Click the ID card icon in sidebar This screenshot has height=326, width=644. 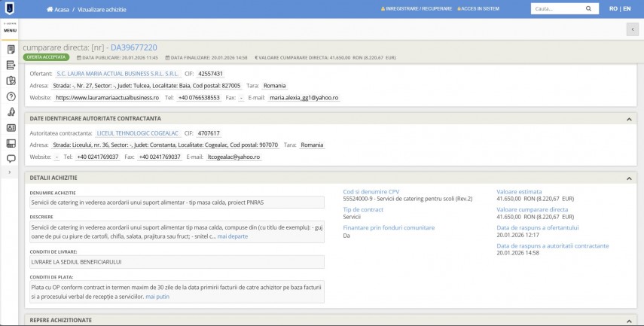pos(11,127)
